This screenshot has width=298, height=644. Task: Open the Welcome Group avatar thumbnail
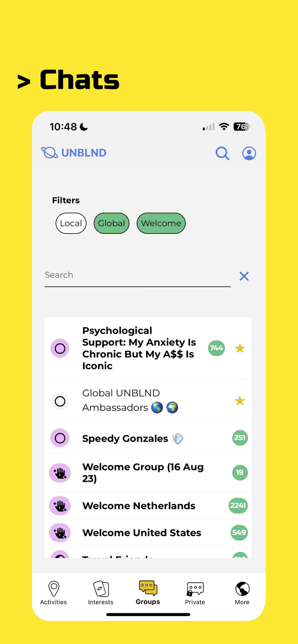coord(60,472)
